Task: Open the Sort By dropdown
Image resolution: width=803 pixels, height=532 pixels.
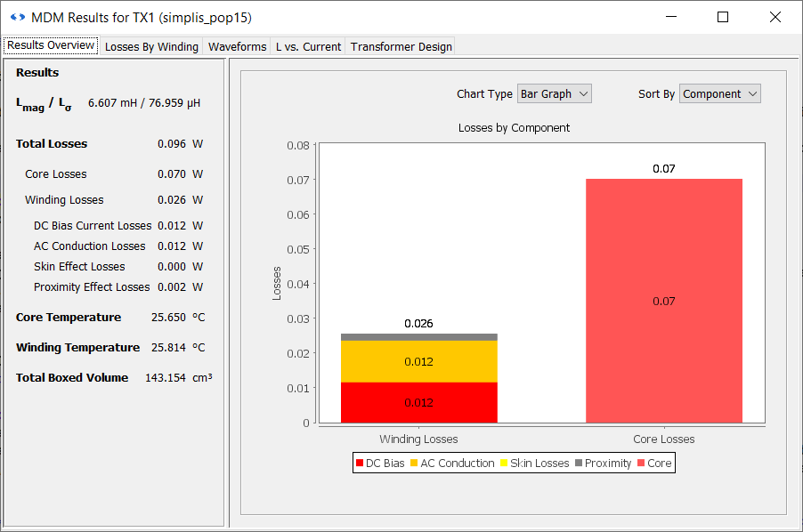Action: (719, 94)
